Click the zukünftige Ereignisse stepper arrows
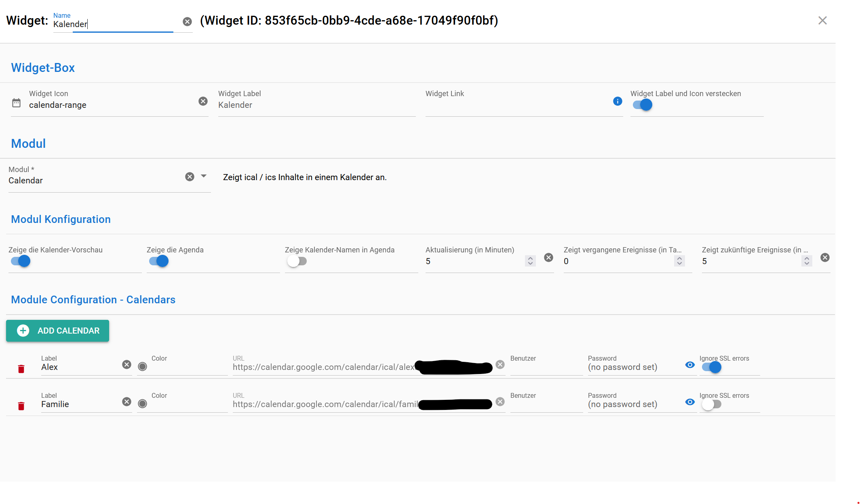 click(x=807, y=261)
